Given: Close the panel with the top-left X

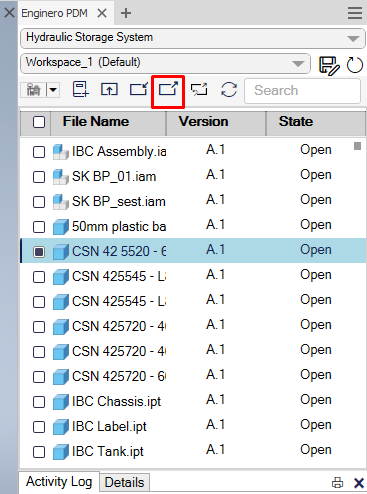Looking at the screenshot, I should point(9,13).
